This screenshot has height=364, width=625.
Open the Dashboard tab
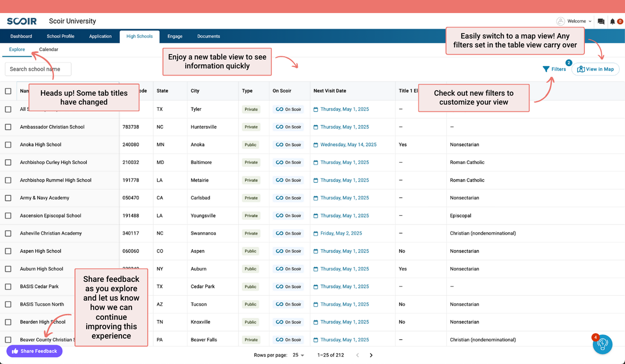pos(21,36)
